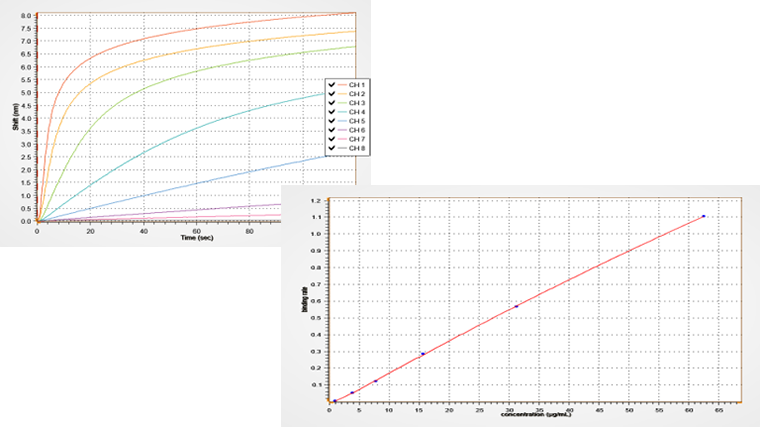The width and height of the screenshot is (760, 427).
Task: Toggle CH 7 visibility checkmark
Action: point(331,138)
